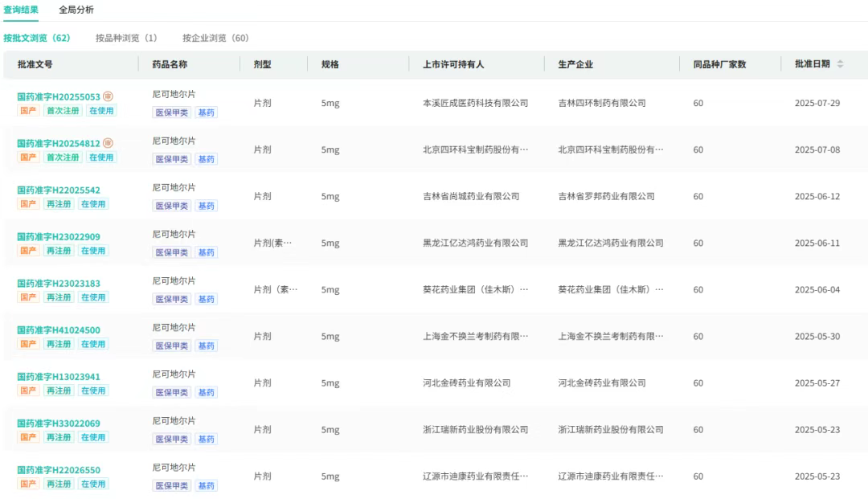Switch to the 全局分析 tab
The height and width of the screenshot is (499, 868).
(x=76, y=10)
